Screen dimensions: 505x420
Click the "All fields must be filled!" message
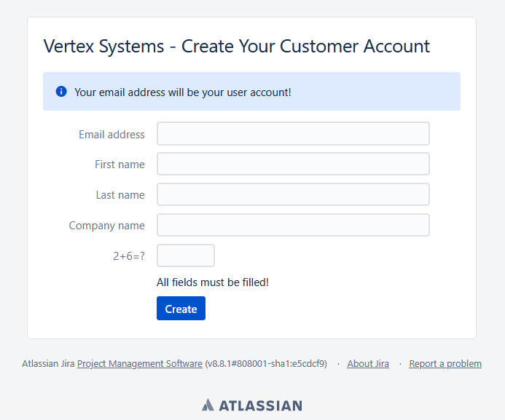213,282
